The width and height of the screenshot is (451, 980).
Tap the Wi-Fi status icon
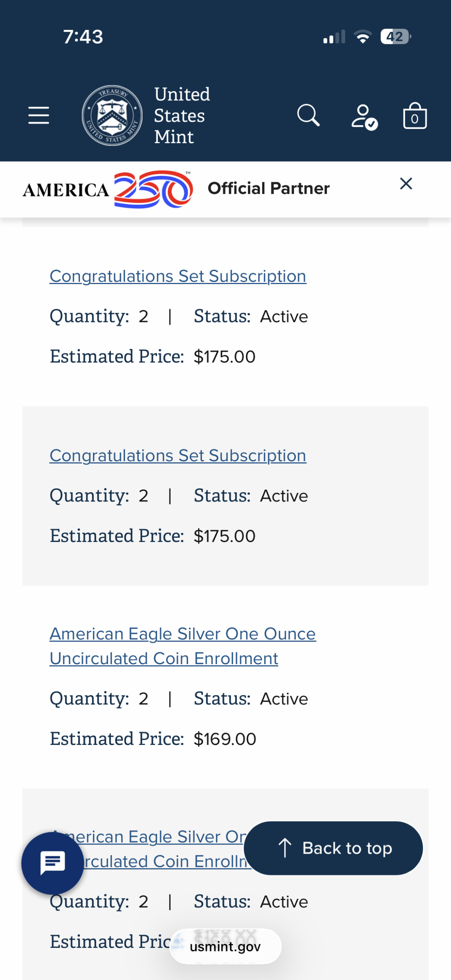(362, 37)
